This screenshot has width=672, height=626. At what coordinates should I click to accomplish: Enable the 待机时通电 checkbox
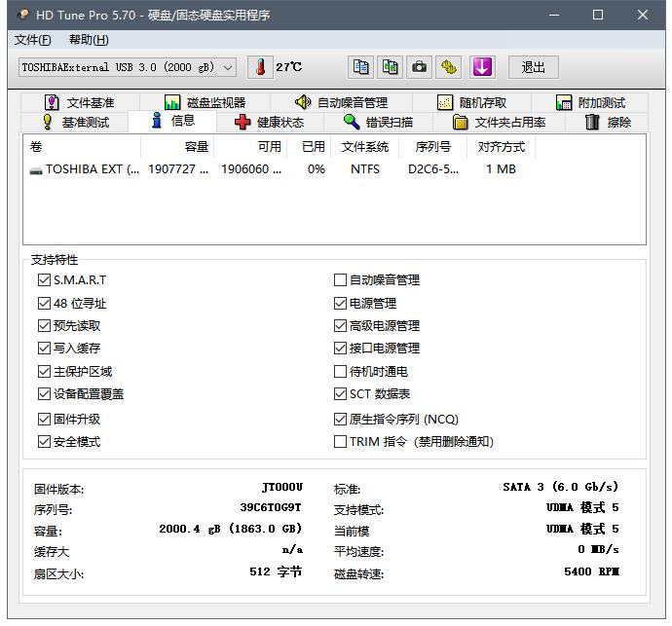point(340,371)
